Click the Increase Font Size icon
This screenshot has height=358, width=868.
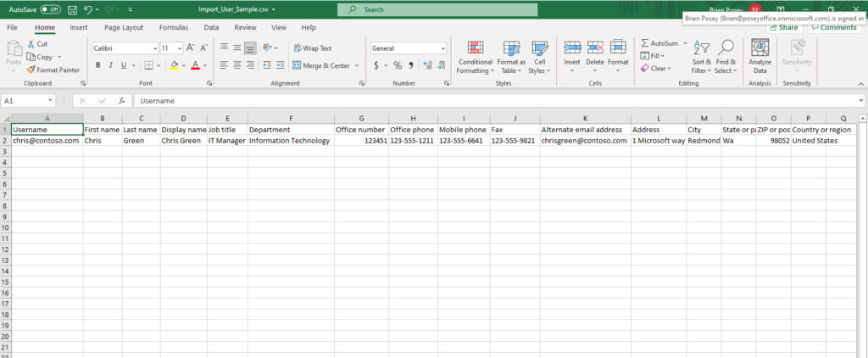(x=191, y=48)
